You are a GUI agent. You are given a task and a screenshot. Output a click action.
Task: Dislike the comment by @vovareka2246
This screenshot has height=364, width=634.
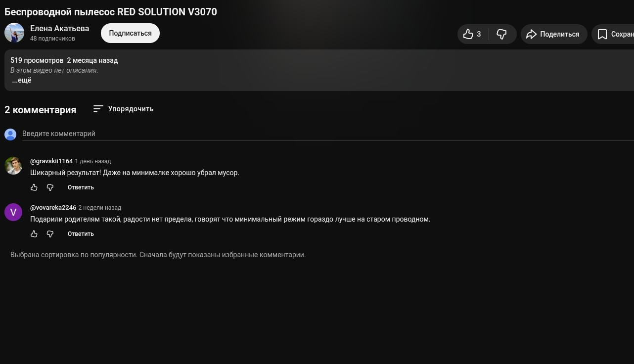pos(50,234)
